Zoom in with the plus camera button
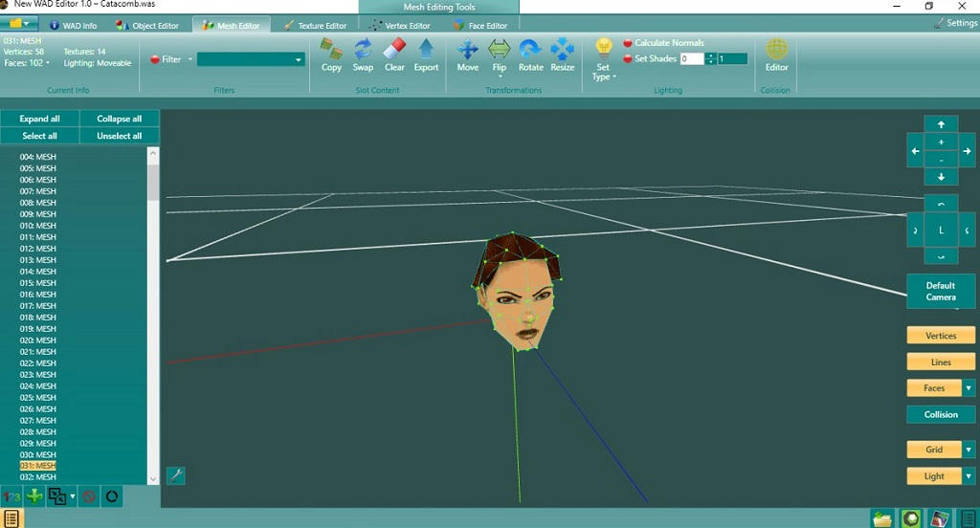The image size is (980, 528). click(x=941, y=142)
